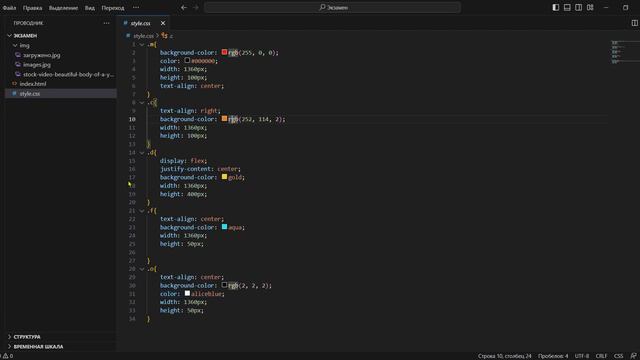
Task: Fold the .o rule at line 28
Action: pyautogui.click(x=142, y=269)
